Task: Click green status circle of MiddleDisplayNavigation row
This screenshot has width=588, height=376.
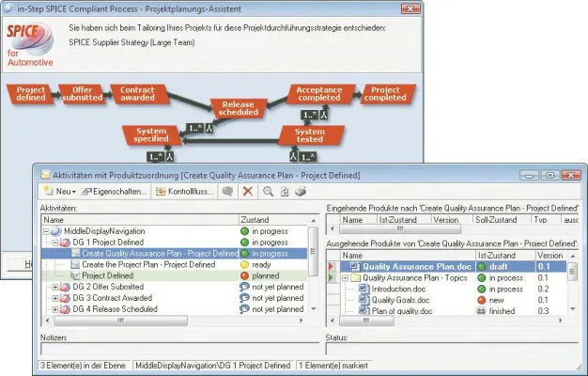Action: tap(244, 231)
